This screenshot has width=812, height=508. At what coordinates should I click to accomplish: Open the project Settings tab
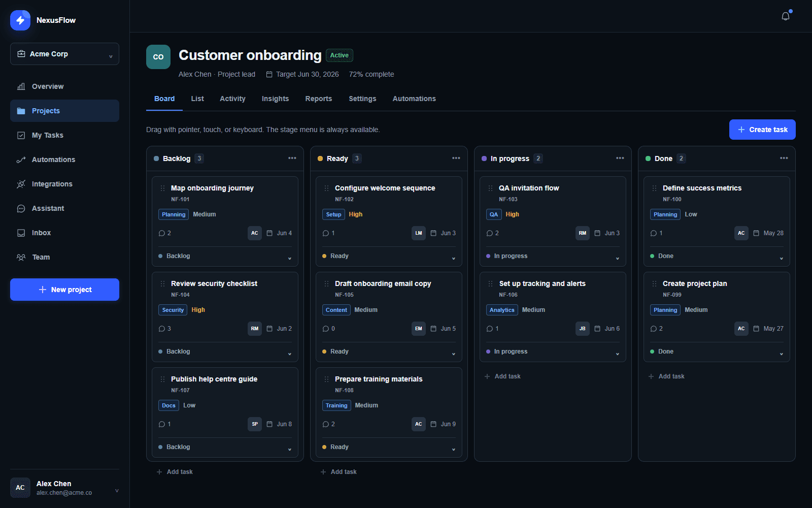click(x=362, y=99)
